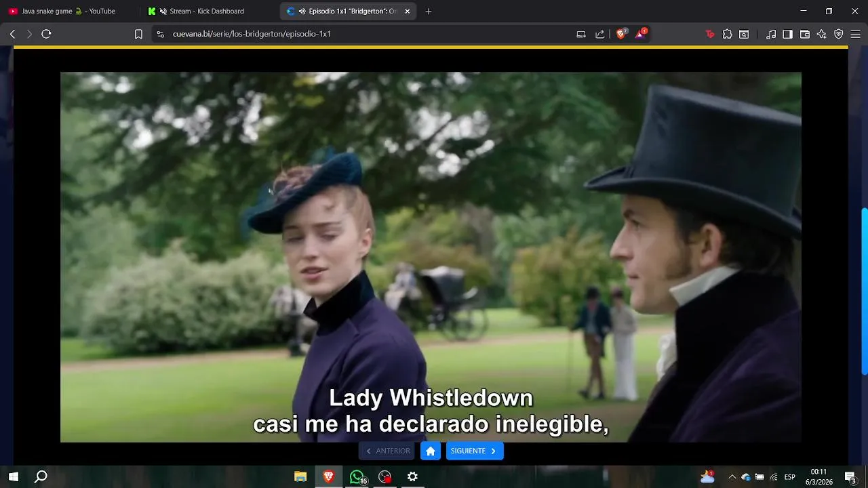Open site settings icon beside the URL
The width and height of the screenshot is (868, 488).
160,34
